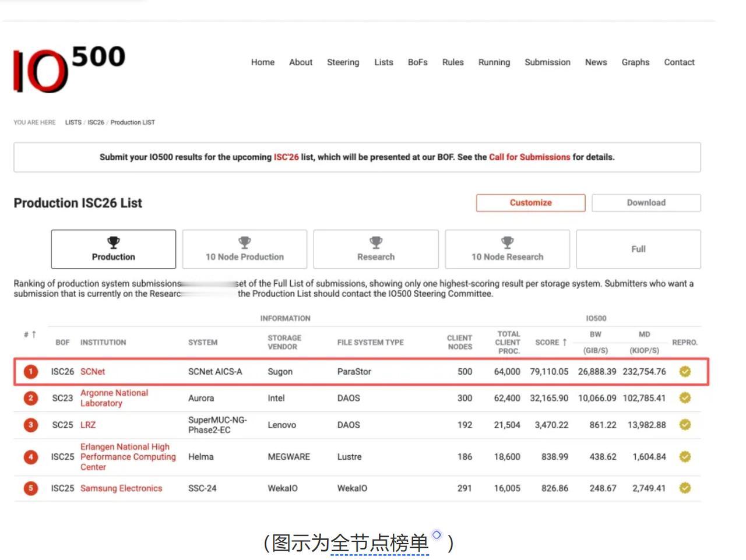Open the Submission page

point(548,62)
